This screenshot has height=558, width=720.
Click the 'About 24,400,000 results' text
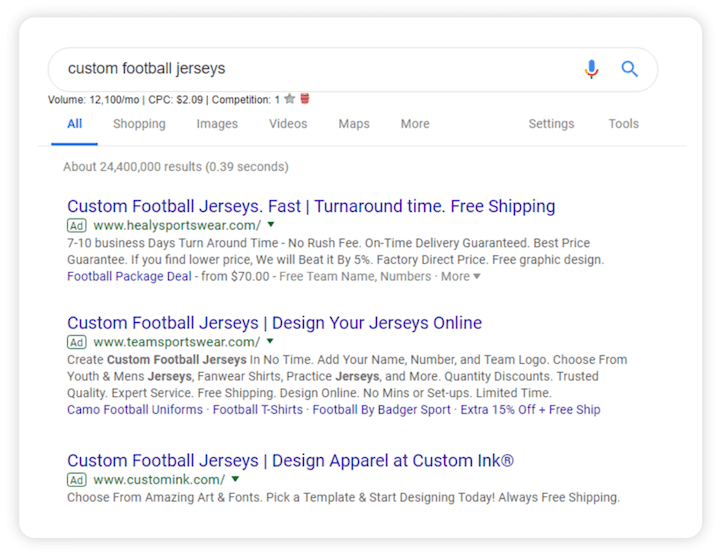[x=176, y=167]
